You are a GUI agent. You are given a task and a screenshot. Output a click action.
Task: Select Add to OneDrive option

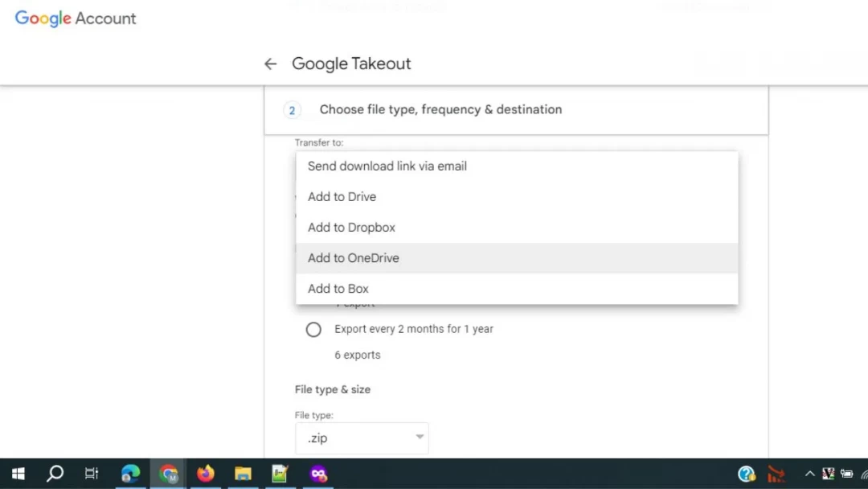[x=354, y=257]
